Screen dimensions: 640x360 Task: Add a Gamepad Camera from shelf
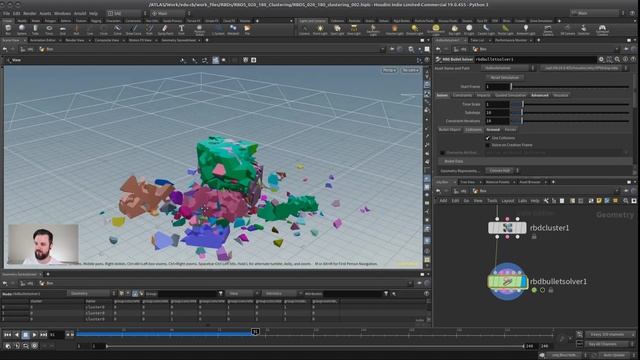pos(602,29)
